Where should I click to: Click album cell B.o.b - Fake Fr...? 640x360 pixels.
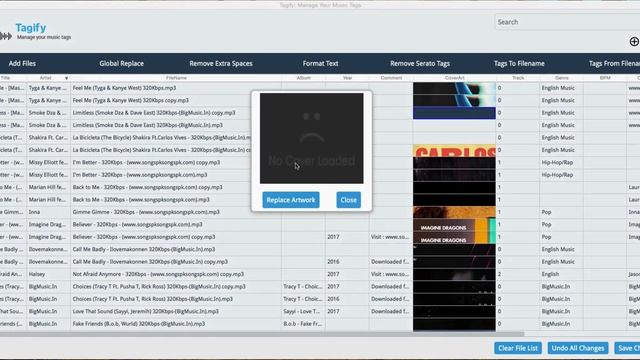pos(302,324)
